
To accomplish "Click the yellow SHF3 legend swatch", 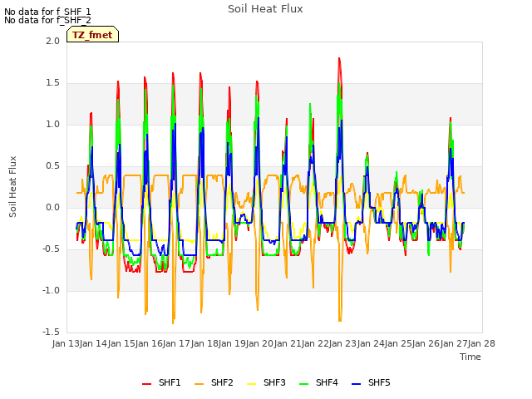I will 251,384.
